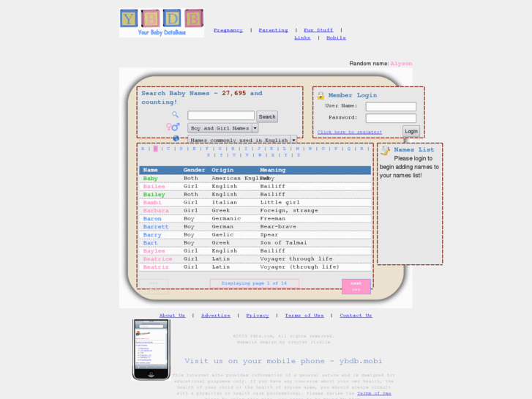This screenshot has height=399, width=532.
Task: Focus the User Name field
Action: pos(391,106)
